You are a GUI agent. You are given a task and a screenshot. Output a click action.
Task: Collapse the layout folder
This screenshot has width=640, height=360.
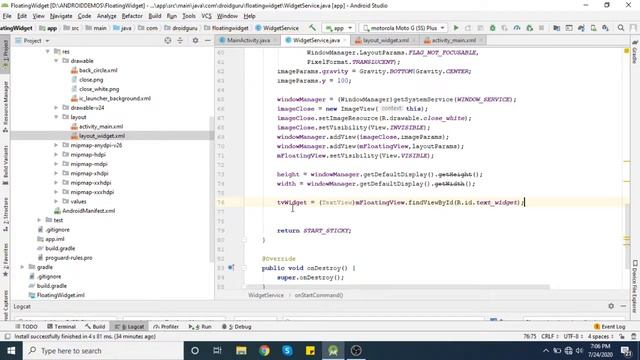(56, 117)
